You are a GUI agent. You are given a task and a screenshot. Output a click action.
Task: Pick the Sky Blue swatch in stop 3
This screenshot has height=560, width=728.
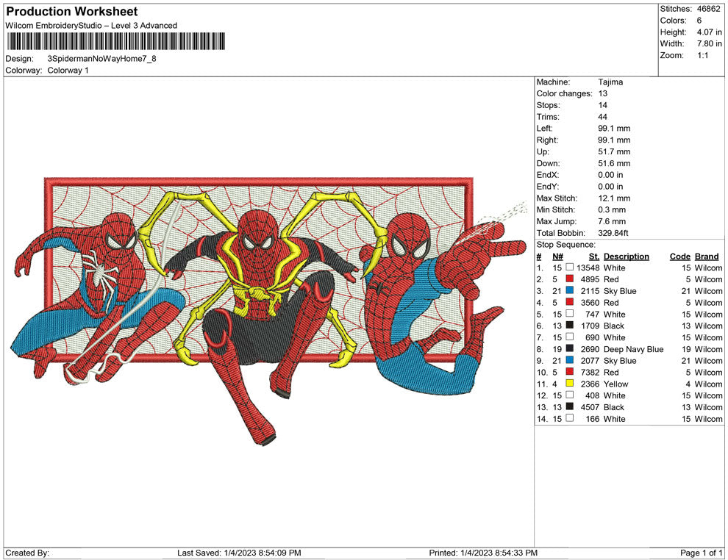click(569, 291)
